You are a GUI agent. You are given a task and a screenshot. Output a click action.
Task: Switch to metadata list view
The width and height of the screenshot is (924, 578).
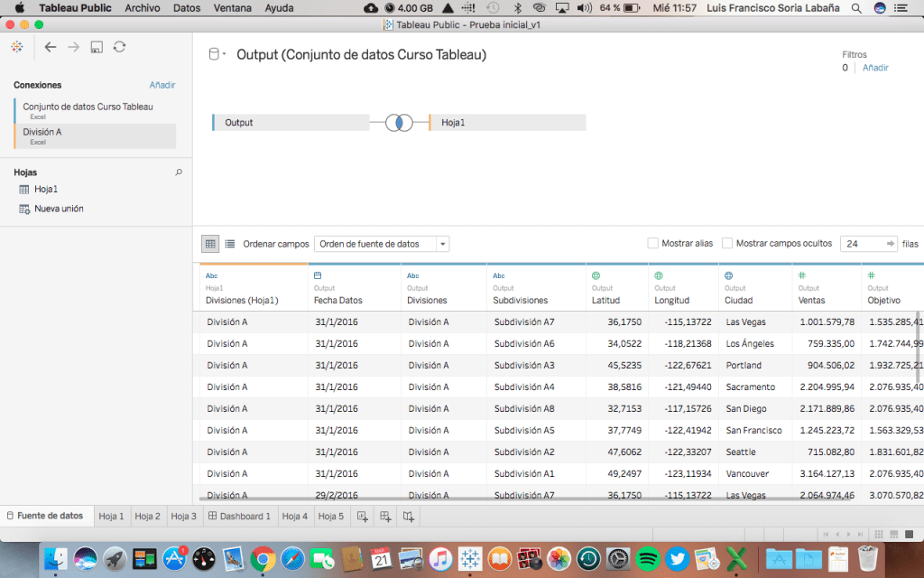(230, 244)
